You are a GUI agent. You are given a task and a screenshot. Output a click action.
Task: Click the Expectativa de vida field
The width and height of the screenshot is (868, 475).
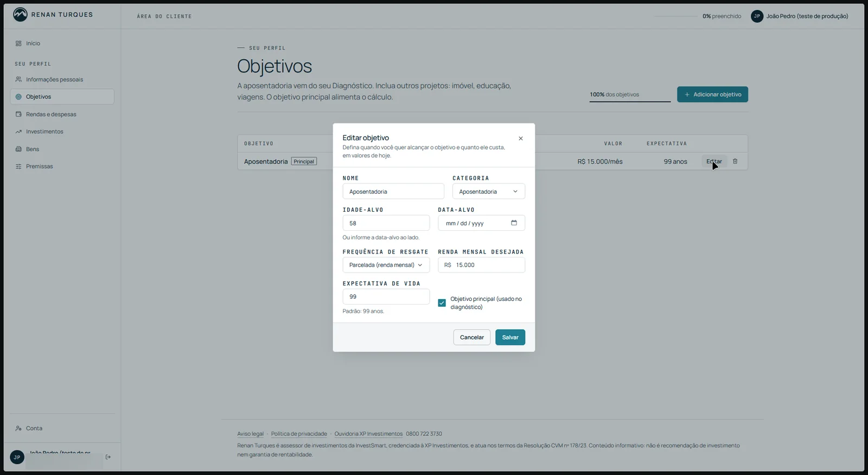pos(386,296)
